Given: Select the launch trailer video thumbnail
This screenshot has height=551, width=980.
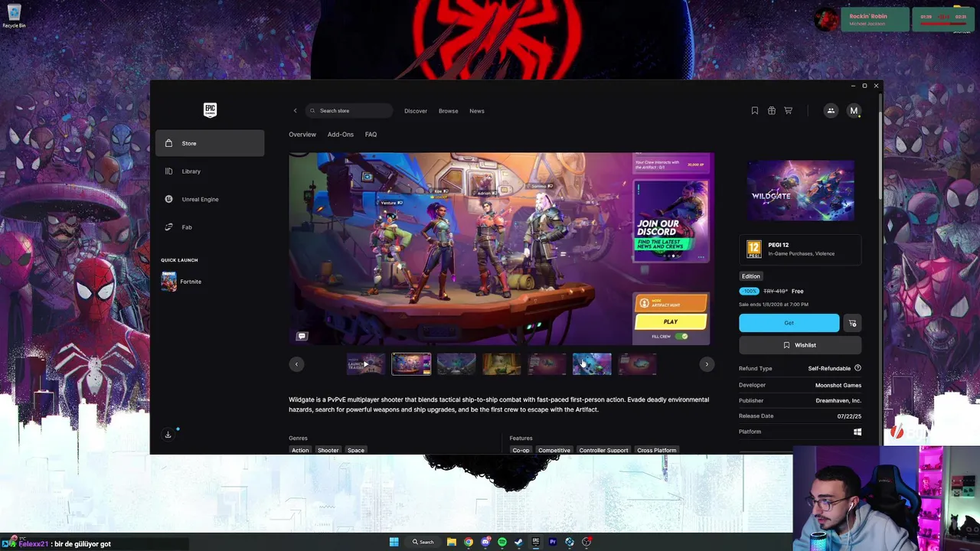Looking at the screenshot, I should (366, 364).
